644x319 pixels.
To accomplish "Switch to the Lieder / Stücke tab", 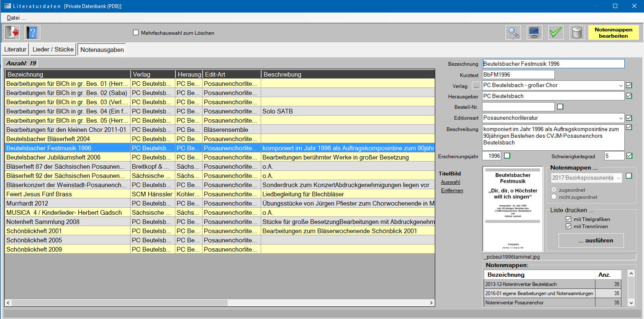I will pos(53,49).
